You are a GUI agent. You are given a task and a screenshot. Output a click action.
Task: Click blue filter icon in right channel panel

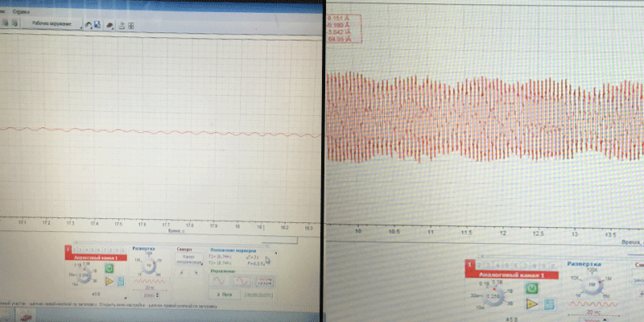pos(547,305)
